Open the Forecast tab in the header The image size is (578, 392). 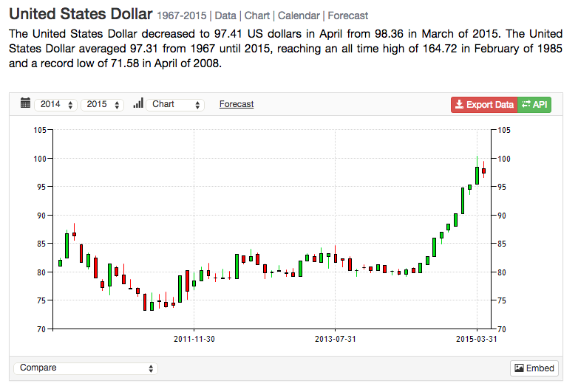click(x=347, y=16)
